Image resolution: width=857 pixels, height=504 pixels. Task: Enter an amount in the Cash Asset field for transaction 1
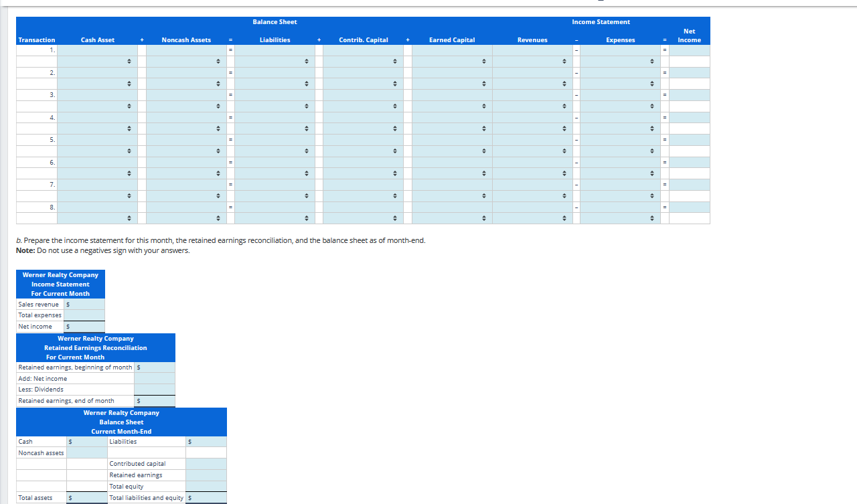coord(97,50)
